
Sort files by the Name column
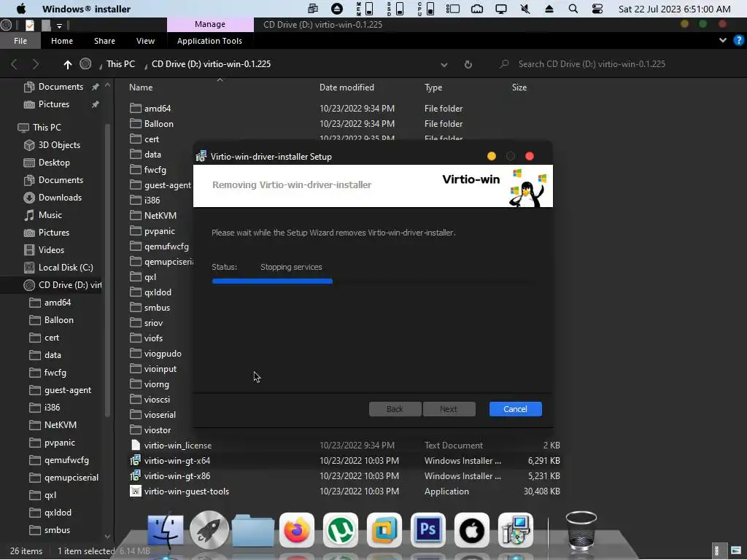[x=141, y=87]
